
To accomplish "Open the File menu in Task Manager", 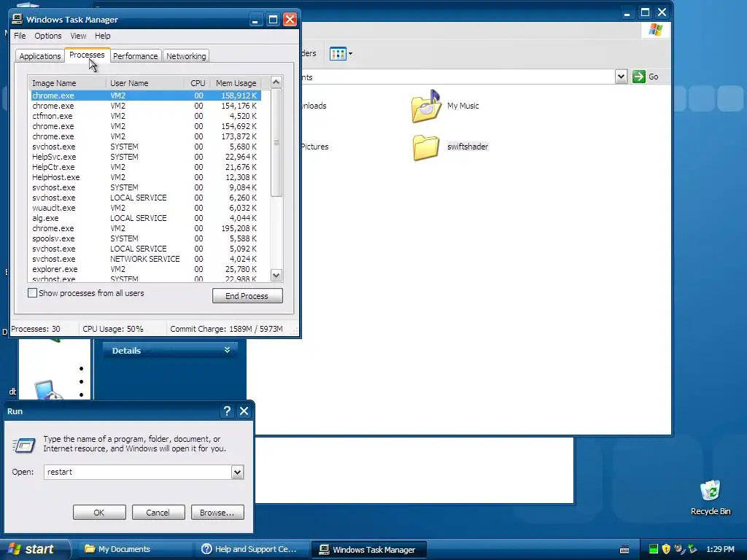I will pyautogui.click(x=20, y=36).
